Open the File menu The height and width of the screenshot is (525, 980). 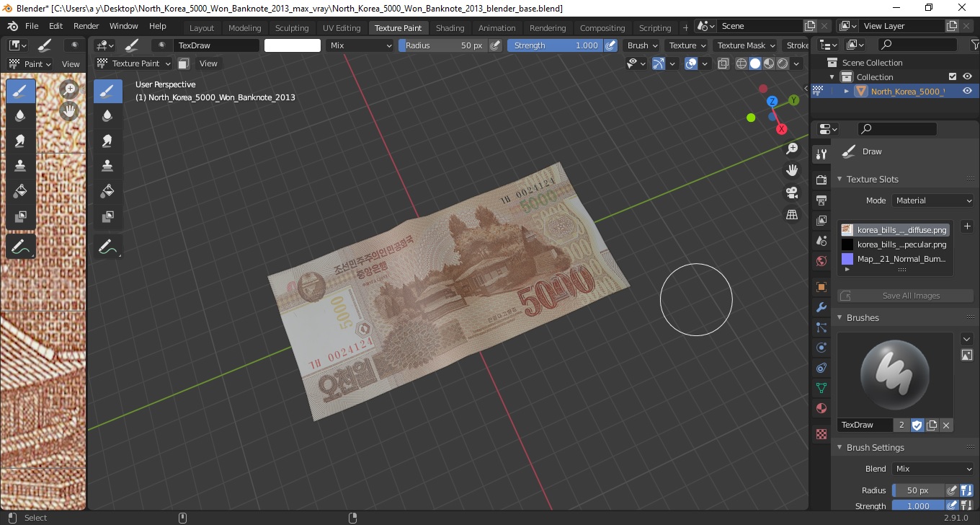pyautogui.click(x=32, y=26)
